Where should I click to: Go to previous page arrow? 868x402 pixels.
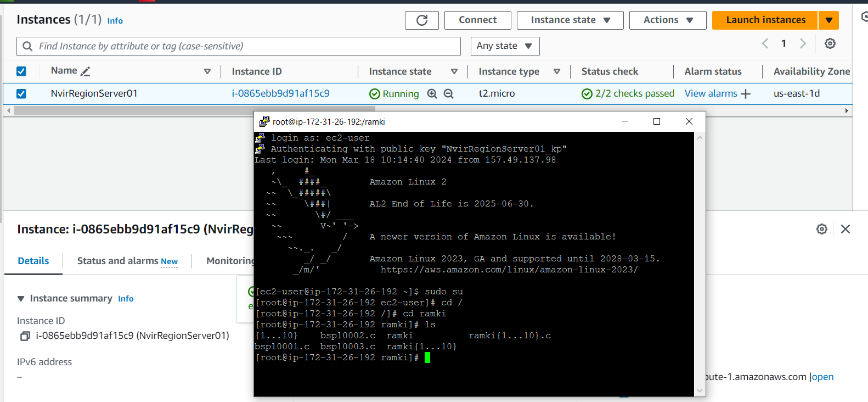765,43
